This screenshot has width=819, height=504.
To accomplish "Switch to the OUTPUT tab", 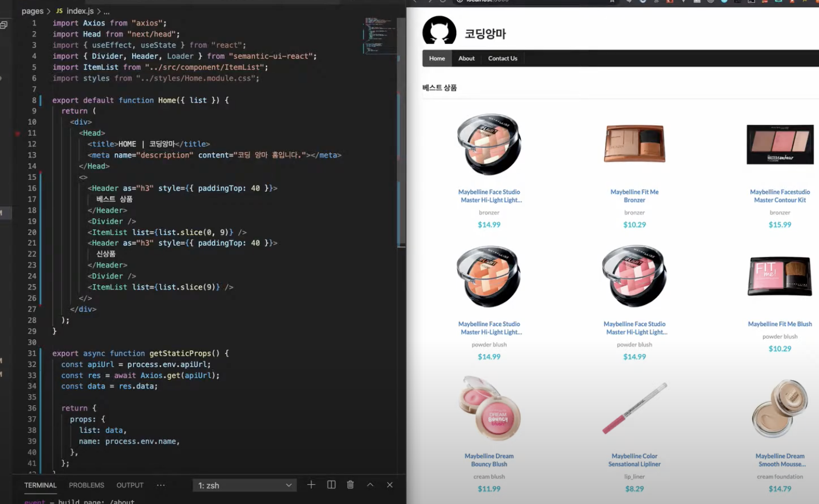I will [130, 485].
